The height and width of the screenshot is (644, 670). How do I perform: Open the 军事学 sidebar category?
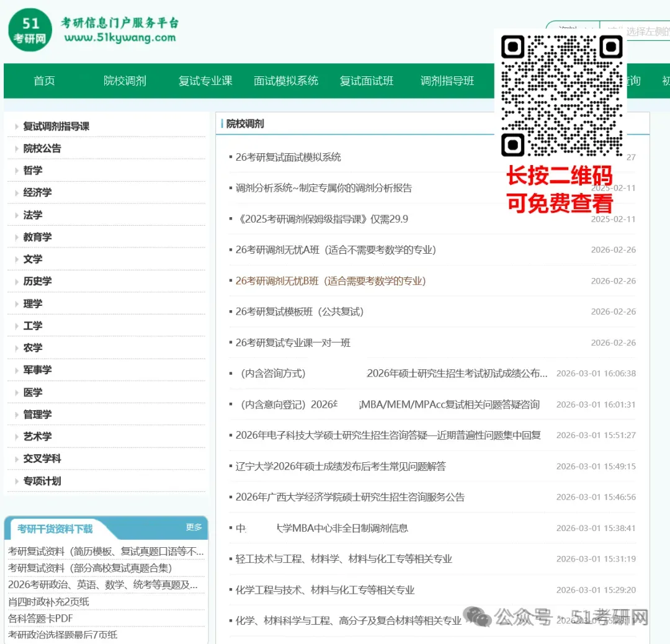tap(37, 370)
